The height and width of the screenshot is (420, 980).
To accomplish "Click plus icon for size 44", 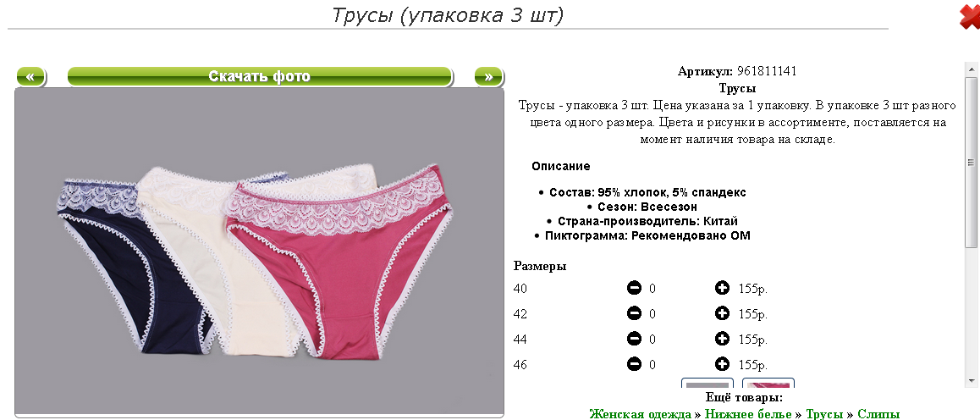I will point(722,339).
